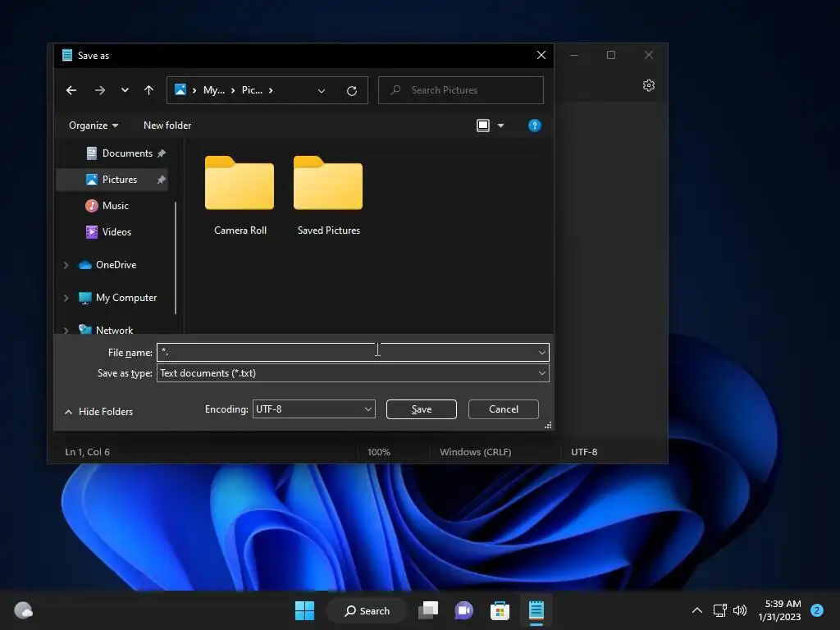Change view layout icon
Screen dimensions: 840x630
click(482, 126)
